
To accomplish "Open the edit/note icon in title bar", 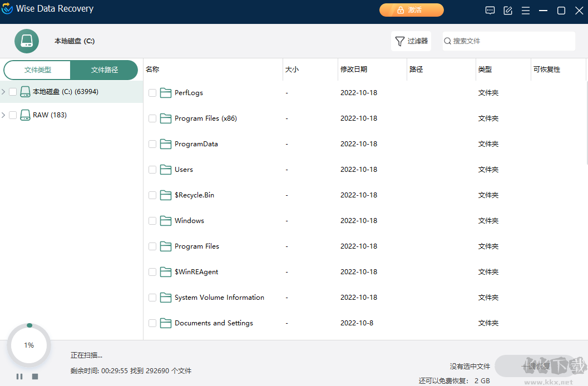I will 508,10.
